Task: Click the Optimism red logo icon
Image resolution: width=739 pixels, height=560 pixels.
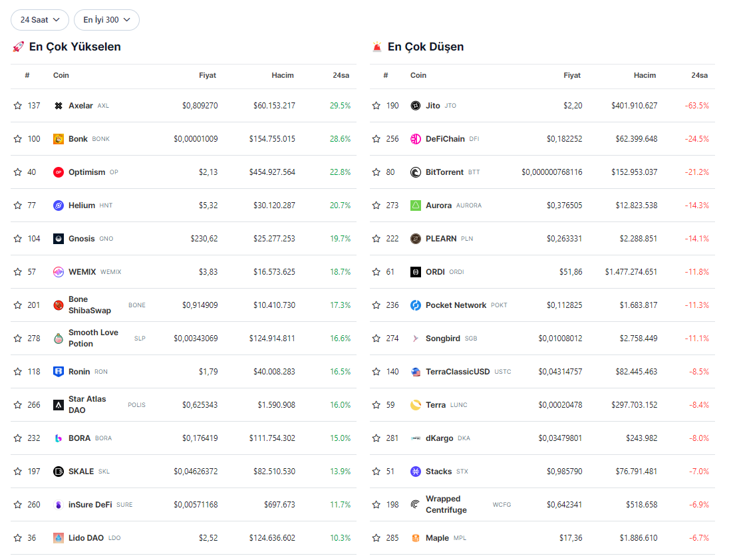Action: point(59,172)
